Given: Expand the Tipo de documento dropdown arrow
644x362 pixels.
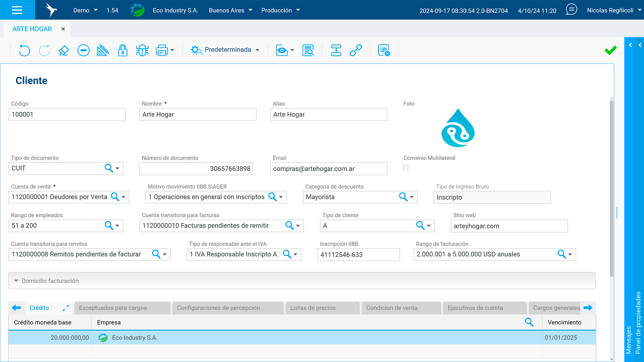Looking at the screenshot, I should click(117, 169).
